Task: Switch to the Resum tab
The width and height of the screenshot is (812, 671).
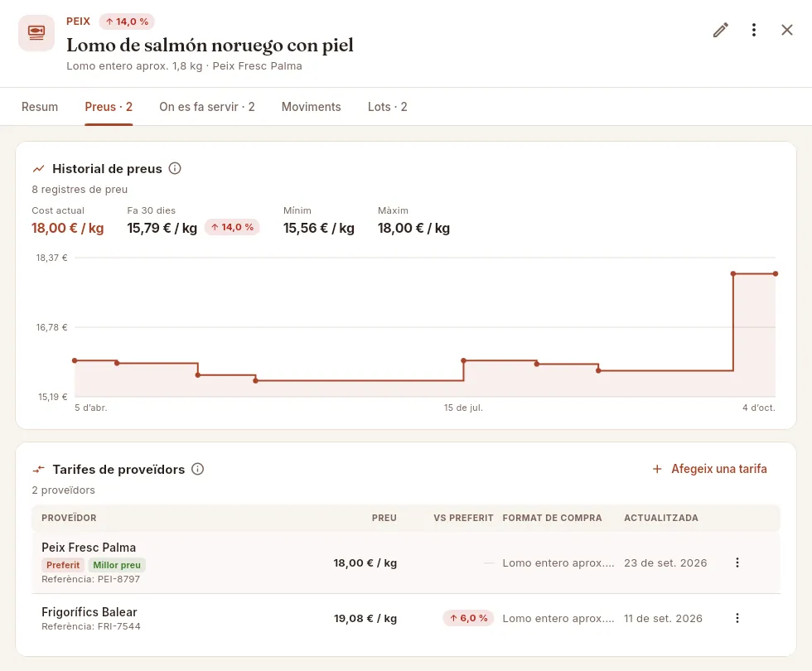Action: coord(40,107)
